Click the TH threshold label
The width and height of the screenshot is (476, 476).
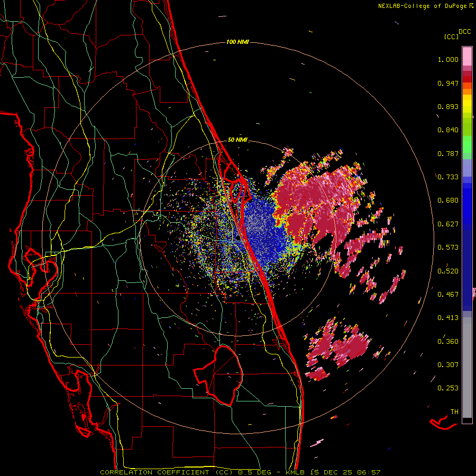pyautogui.click(x=454, y=412)
